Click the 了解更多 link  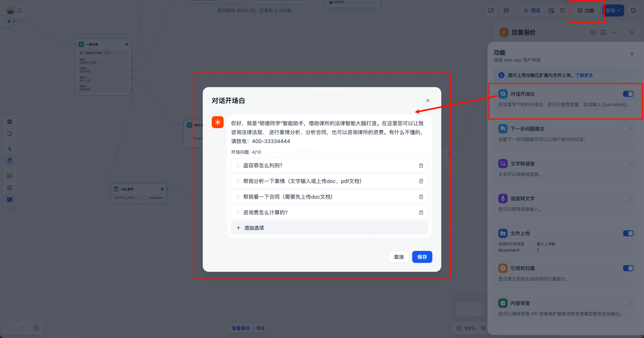tap(584, 75)
